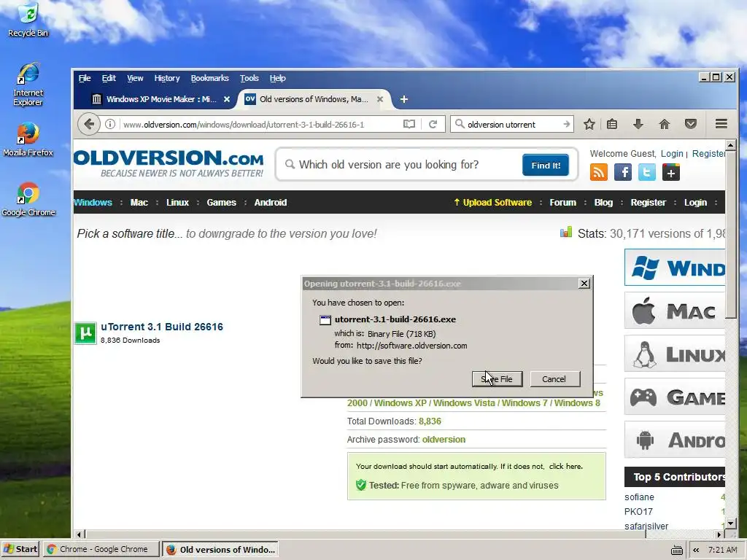Select the Google Chrome desktop icon
The height and width of the screenshot is (560, 747).
point(28,200)
